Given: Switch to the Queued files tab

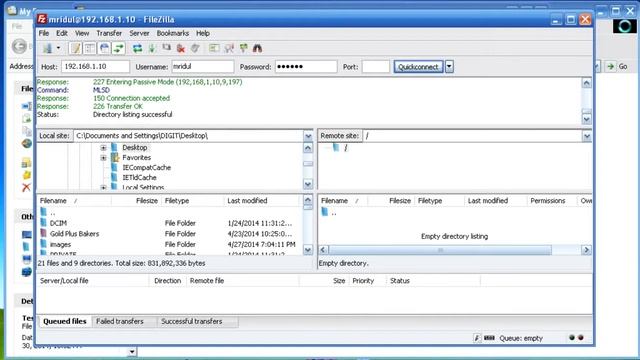Looking at the screenshot, I should [x=65, y=321].
